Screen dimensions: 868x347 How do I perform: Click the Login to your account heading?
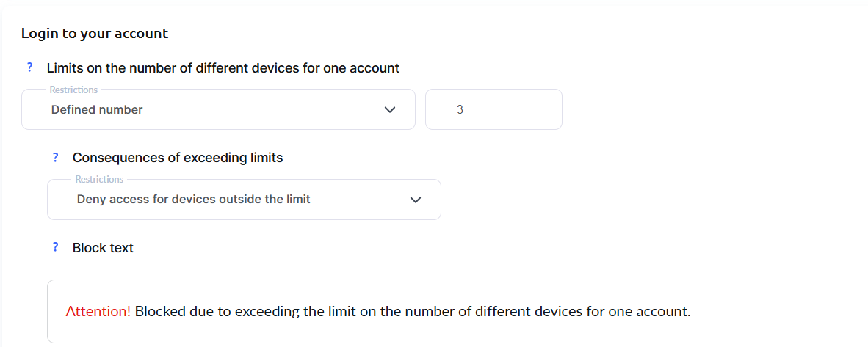[95, 33]
